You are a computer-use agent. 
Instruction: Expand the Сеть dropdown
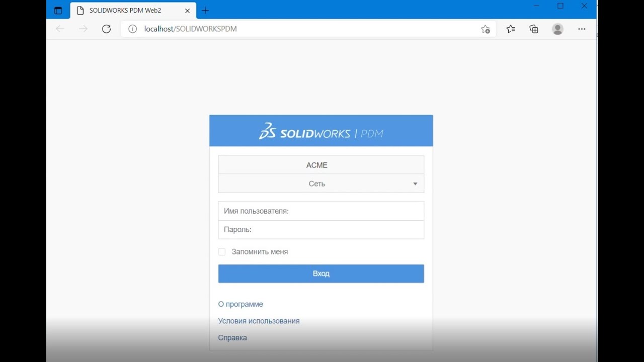(321, 184)
